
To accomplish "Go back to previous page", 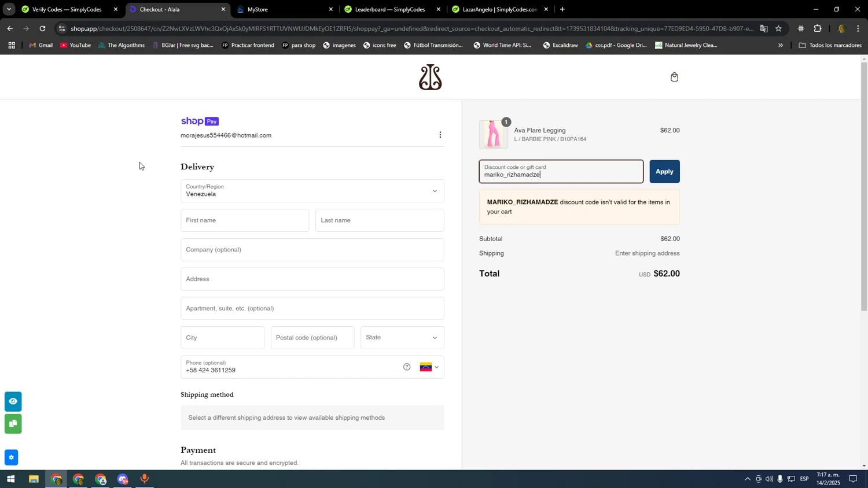I will [10, 28].
